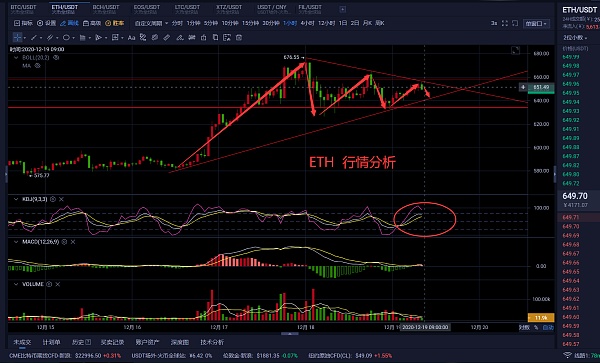600x363 pixels.
Task: Select the 15分钟 interval
Action: (x=250, y=23)
